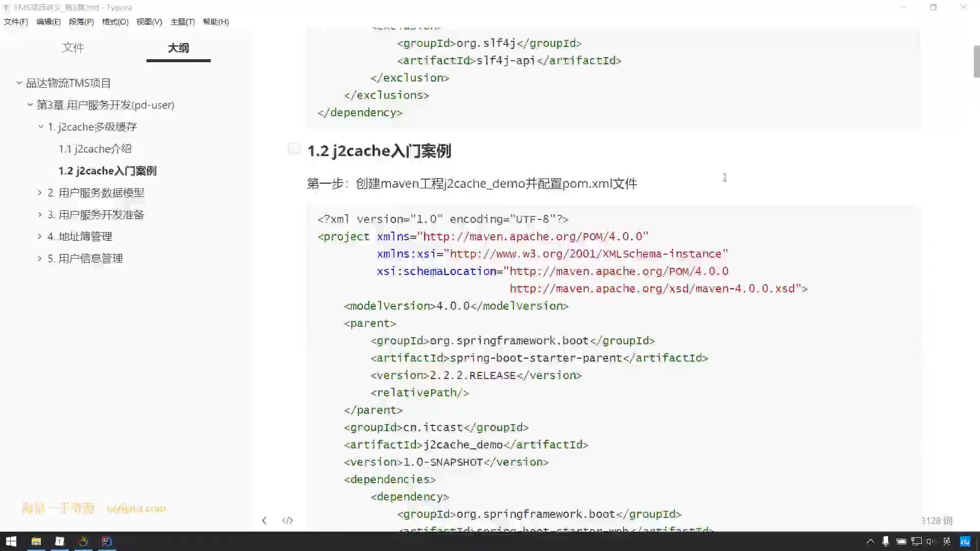Click the 1.0-SNAPSHOT version line
The image size is (980, 551).
446,462
